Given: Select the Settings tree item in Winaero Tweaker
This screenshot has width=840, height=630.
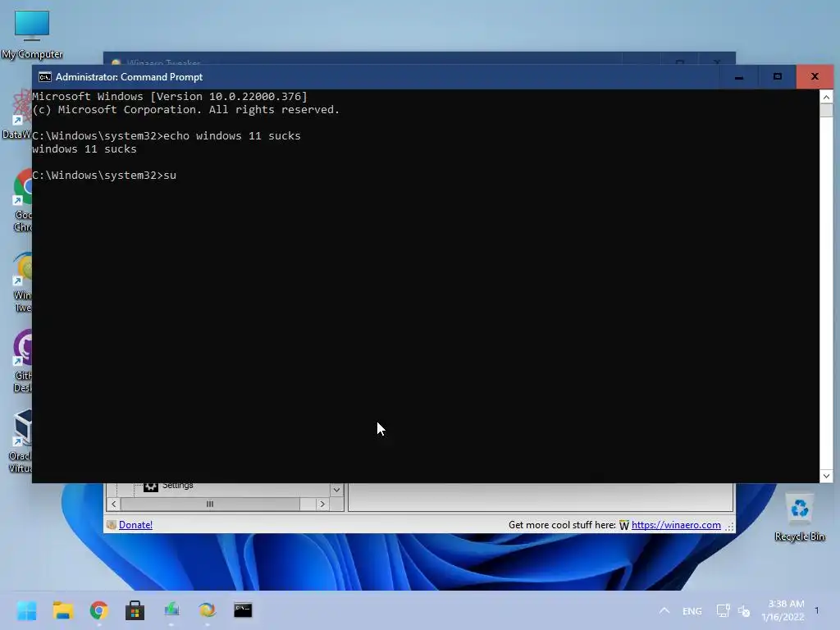Looking at the screenshot, I should 177,486.
